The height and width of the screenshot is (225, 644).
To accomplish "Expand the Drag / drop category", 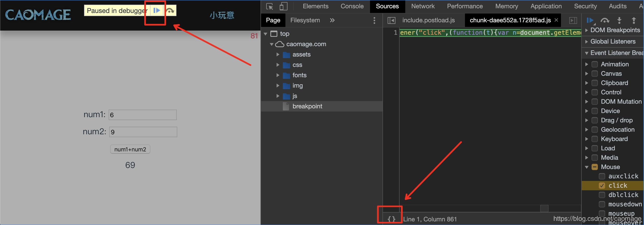I will coord(586,120).
